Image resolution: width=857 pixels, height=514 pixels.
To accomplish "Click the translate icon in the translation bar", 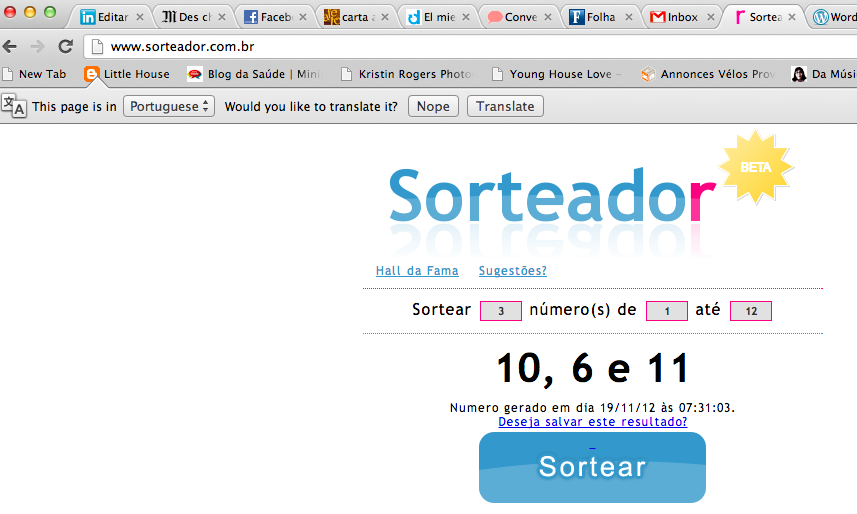I will coord(14,106).
